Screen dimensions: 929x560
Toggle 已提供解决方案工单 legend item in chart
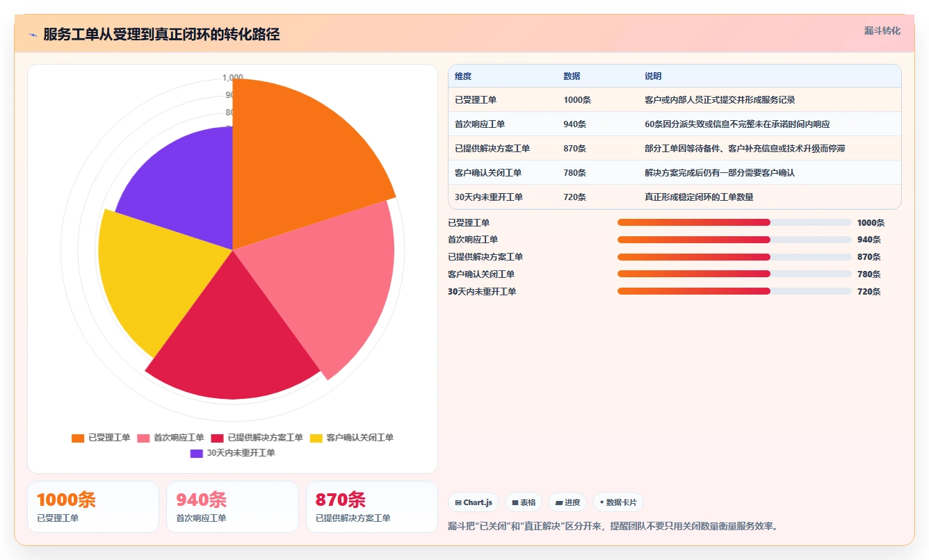(257, 438)
